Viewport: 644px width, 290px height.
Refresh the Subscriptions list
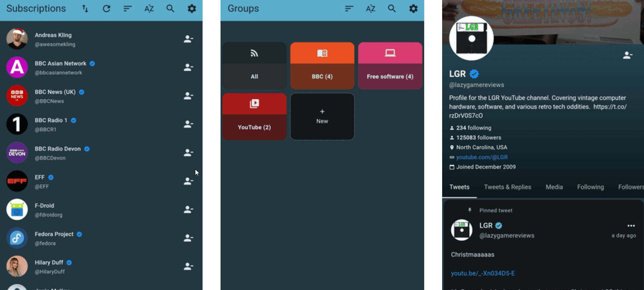coord(106,9)
